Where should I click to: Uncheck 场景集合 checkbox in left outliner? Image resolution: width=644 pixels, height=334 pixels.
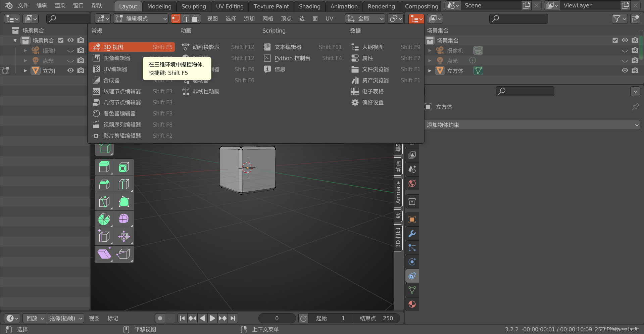[x=61, y=40]
